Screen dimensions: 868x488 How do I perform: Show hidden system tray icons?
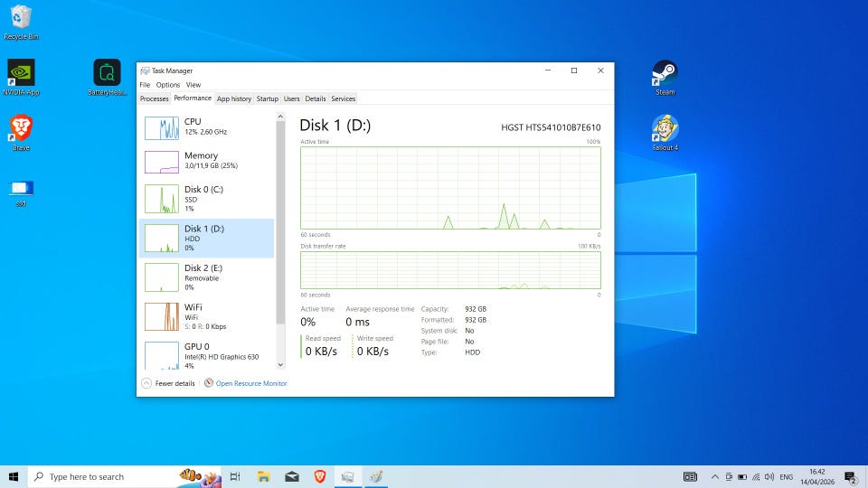714,476
